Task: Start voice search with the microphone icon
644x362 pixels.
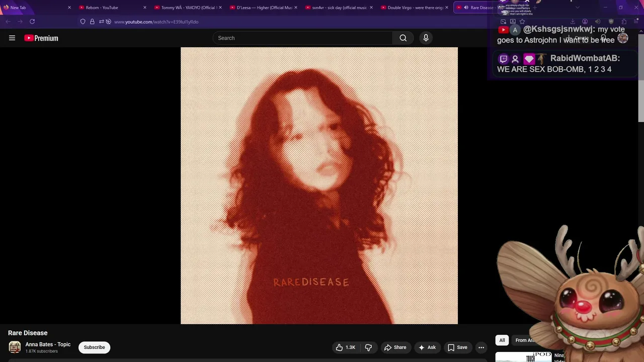Action: pyautogui.click(x=426, y=38)
